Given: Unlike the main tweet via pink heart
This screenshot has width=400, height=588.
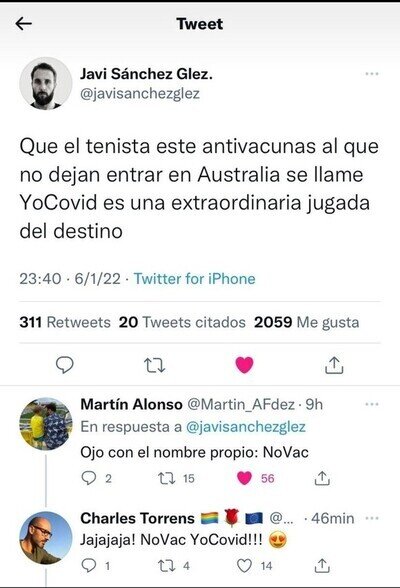Looking at the screenshot, I should 244,365.
